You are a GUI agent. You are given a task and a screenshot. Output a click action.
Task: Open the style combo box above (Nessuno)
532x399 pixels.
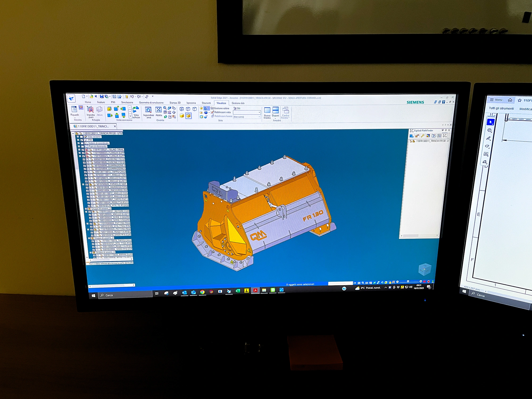247,113
